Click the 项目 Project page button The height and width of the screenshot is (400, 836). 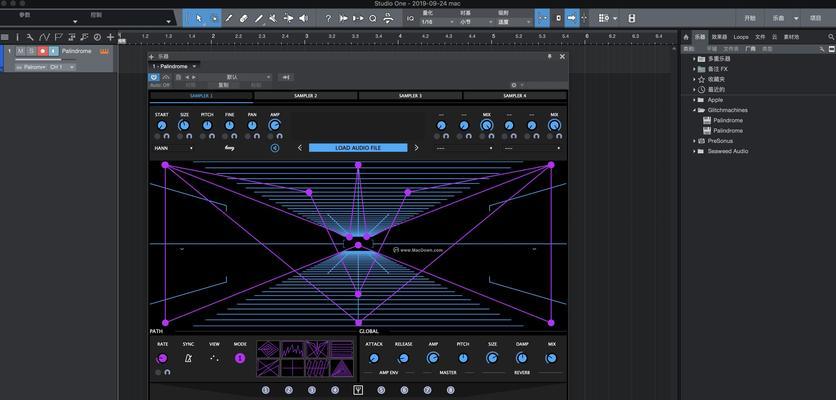pyautogui.click(x=816, y=18)
